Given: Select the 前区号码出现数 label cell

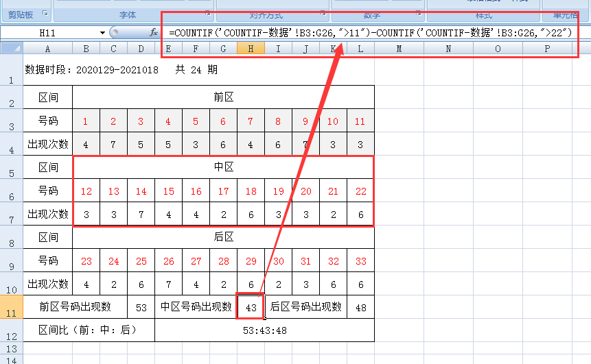Looking at the screenshot, I should [75, 307].
